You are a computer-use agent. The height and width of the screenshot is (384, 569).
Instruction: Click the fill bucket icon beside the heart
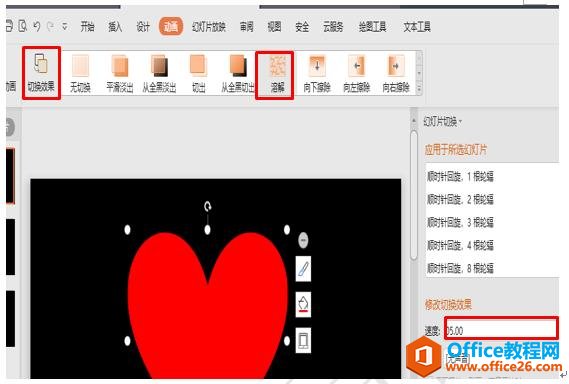point(303,305)
